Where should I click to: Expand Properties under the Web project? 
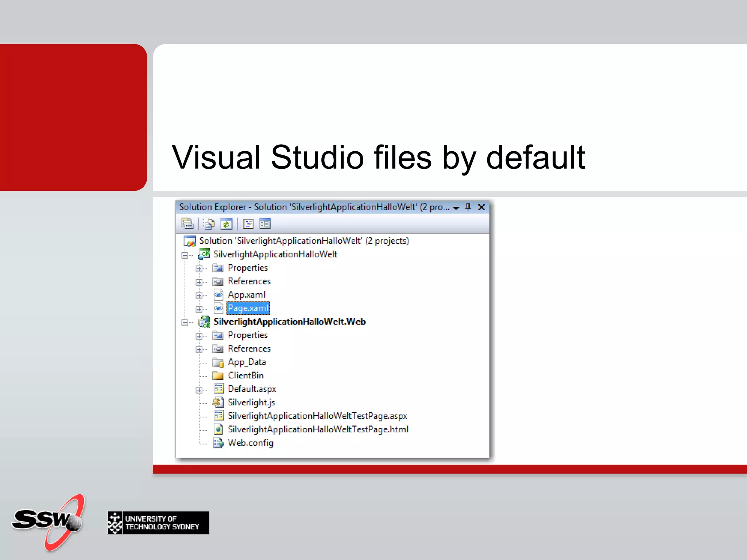(199, 336)
